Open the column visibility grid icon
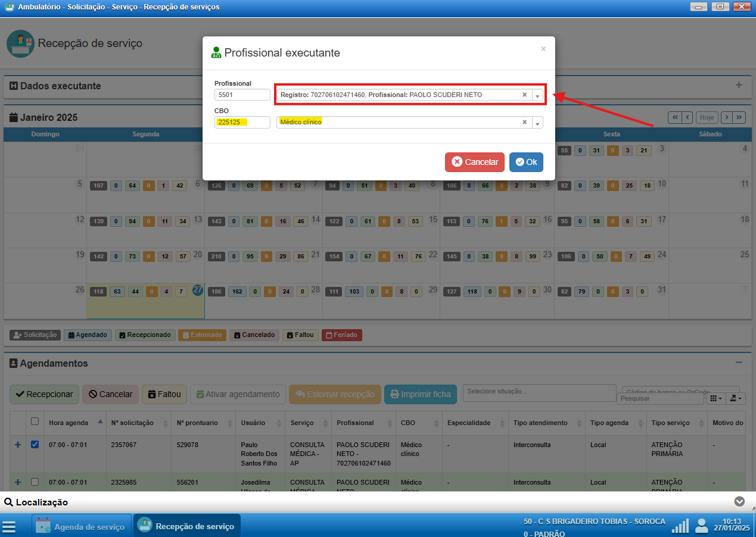 pos(715,398)
